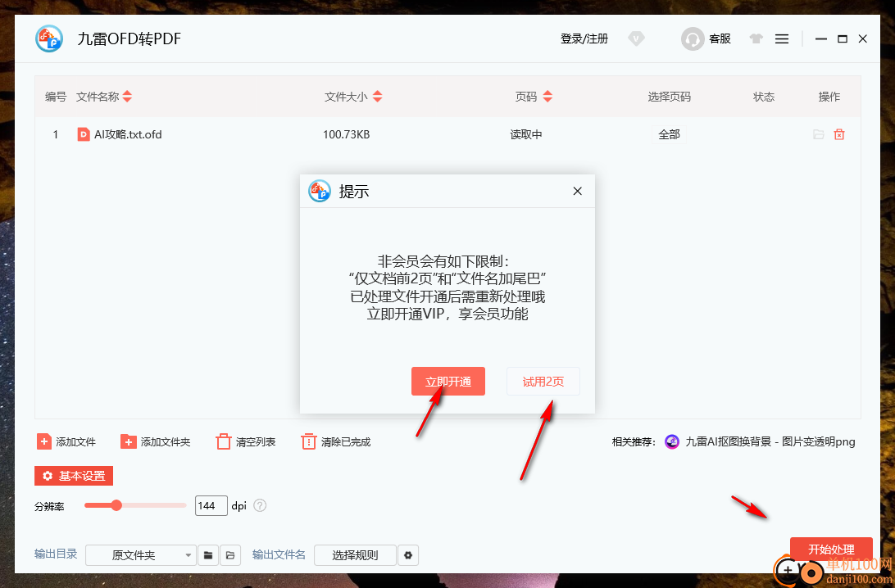Click the 编号 column header
This screenshot has height=588, width=895.
(56, 97)
